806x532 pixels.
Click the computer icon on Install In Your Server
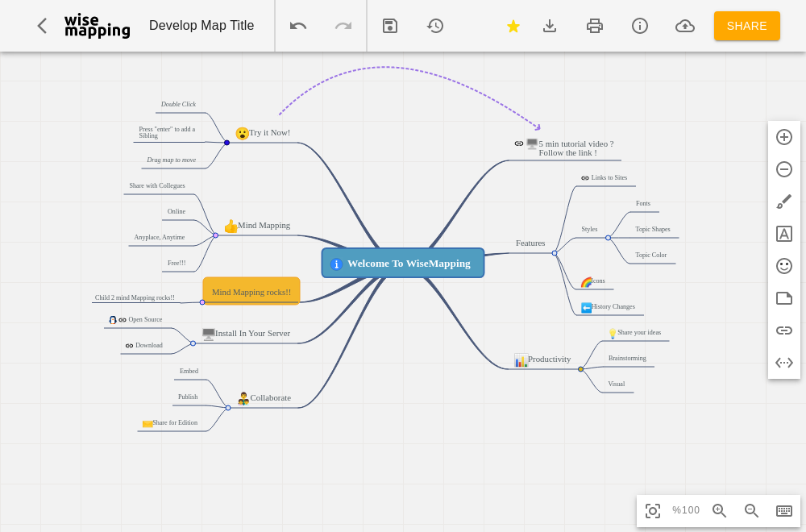pos(208,334)
